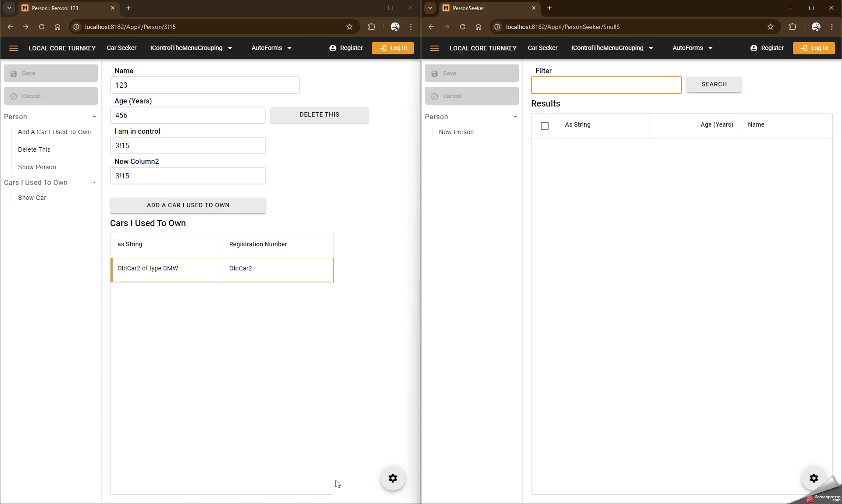Open hamburger menu in PersonSeeker window
This screenshot has height=504, width=842.
click(435, 48)
